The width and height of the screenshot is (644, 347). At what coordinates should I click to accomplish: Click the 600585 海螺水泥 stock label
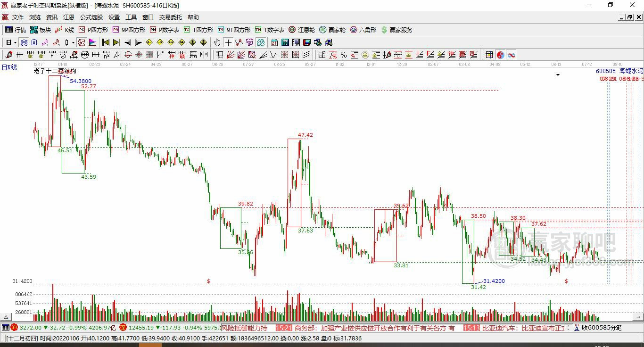point(619,71)
